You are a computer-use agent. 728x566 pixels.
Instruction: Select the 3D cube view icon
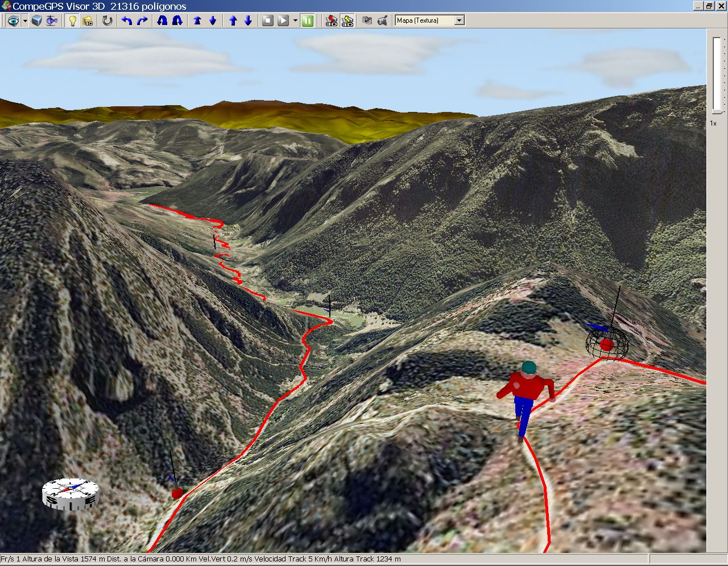(x=37, y=21)
